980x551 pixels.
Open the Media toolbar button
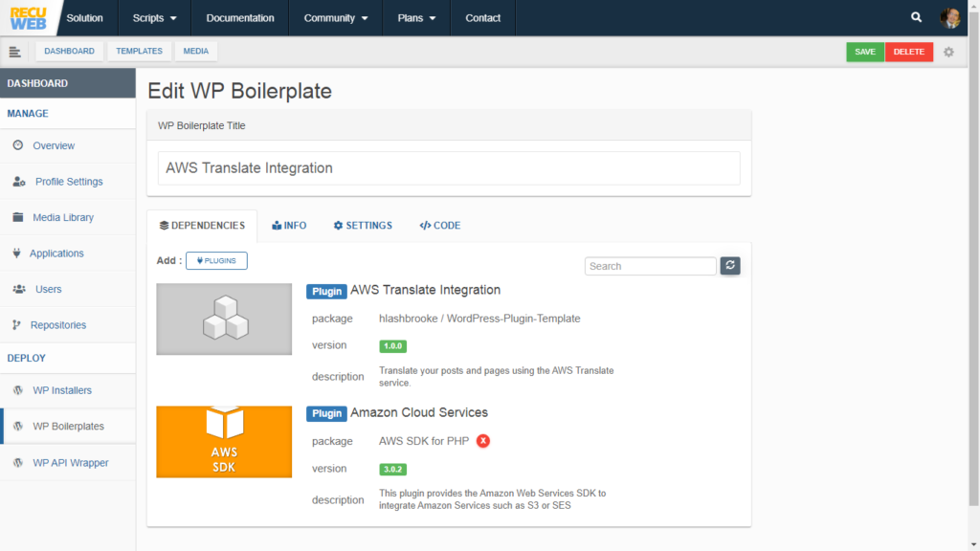195,52
